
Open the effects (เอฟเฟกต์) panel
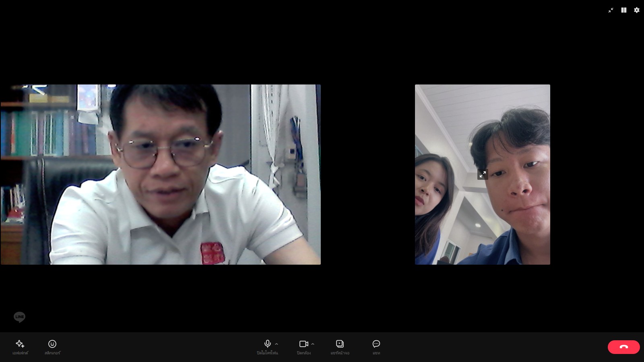(x=20, y=347)
